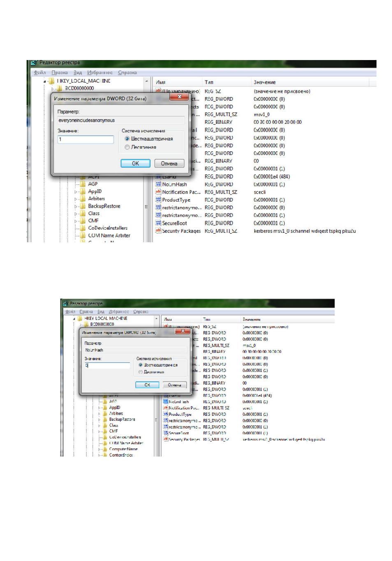Expand the AppID key in upper tree

click(x=76, y=192)
